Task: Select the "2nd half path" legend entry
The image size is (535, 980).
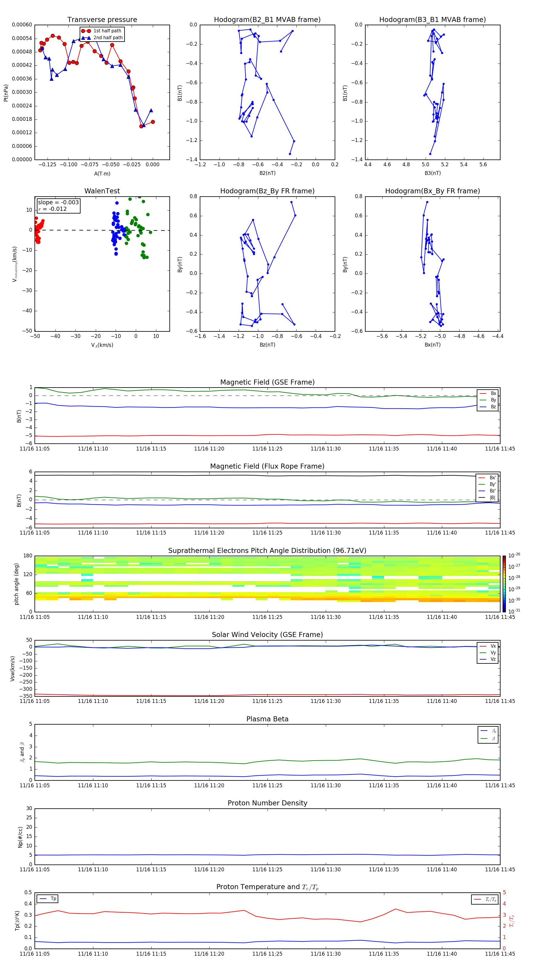Action: pyautogui.click(x=102, y=38)
